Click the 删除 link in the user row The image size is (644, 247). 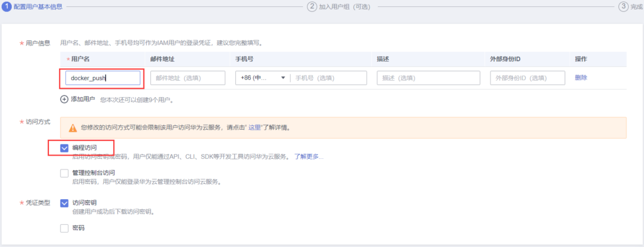pyautogui.click(x=580, y=78)
